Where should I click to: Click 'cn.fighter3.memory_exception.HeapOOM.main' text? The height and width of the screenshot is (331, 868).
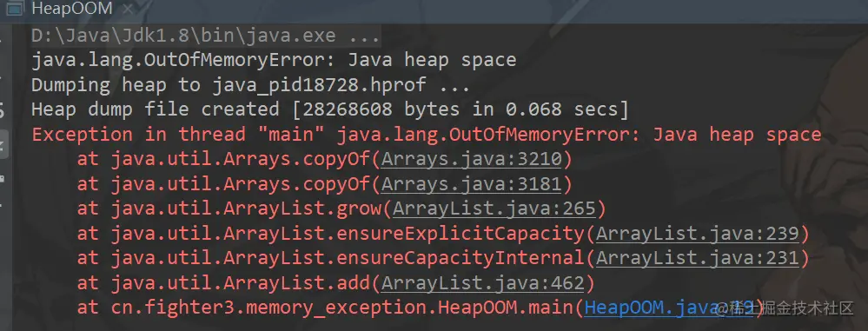pos(342,308)
